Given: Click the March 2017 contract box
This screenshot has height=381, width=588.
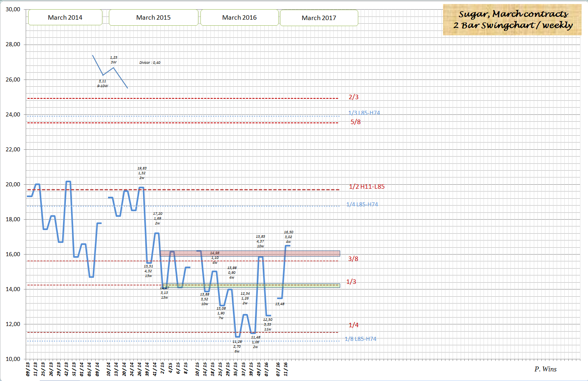Looking at the screenshot, I should point(319,18).
